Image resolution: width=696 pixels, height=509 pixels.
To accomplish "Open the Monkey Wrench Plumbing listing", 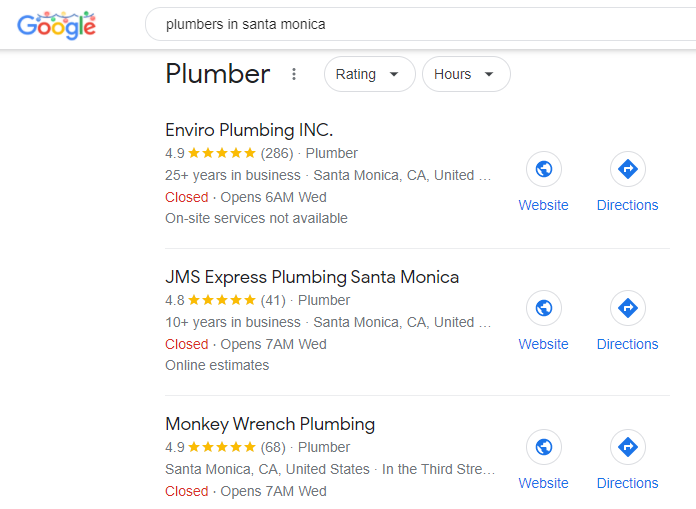I will [270, 424].
